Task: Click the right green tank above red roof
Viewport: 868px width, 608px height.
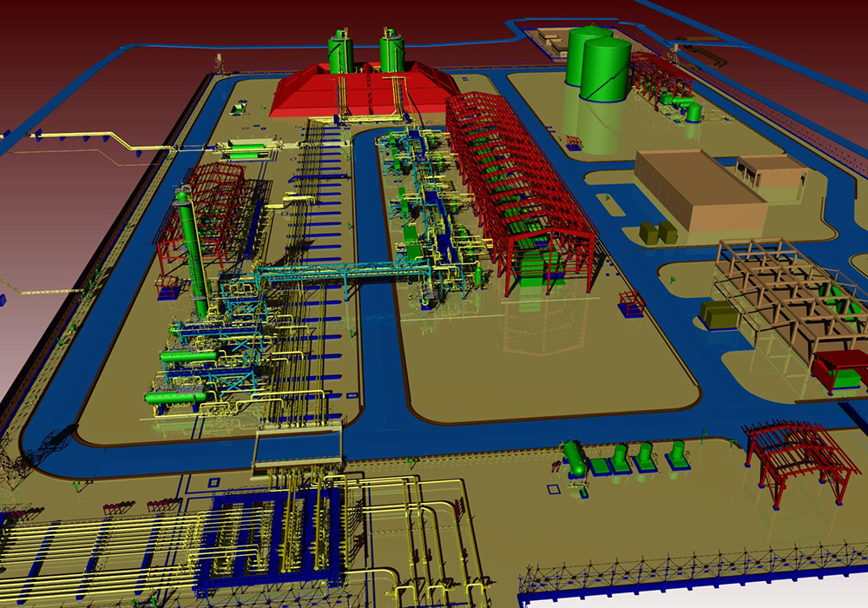Action: coord(391,50)
